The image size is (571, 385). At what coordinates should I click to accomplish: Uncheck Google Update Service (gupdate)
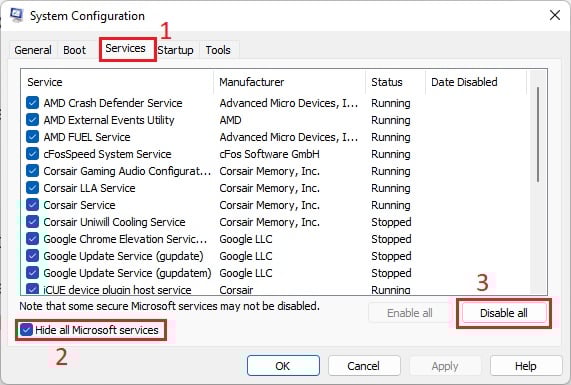tap(32, 256)
